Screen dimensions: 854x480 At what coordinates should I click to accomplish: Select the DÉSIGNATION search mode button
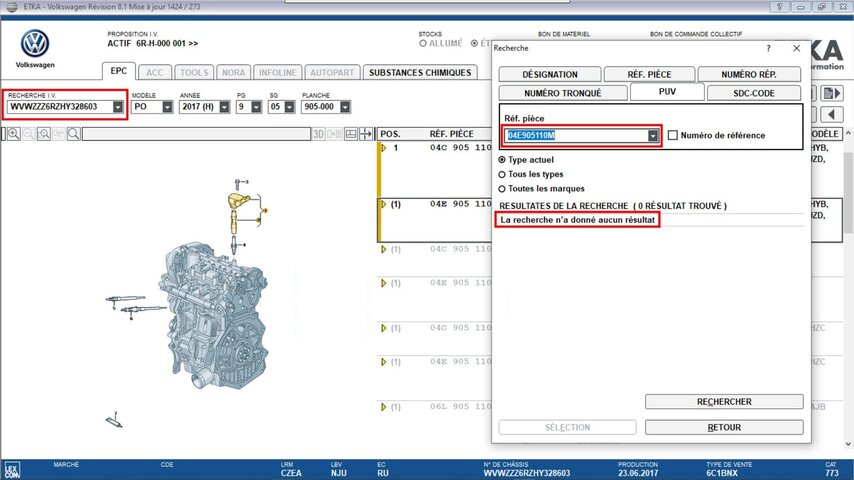[x=550, y=75]
